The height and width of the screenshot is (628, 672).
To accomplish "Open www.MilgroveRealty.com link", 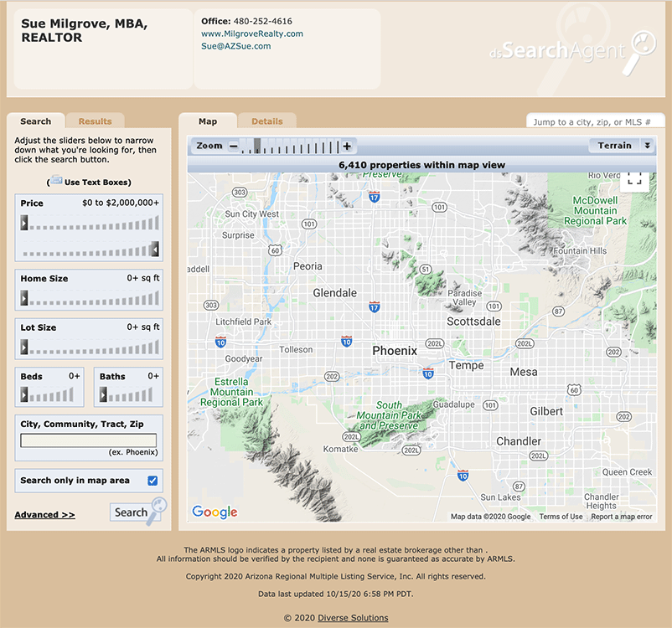I will click(252, 33).
